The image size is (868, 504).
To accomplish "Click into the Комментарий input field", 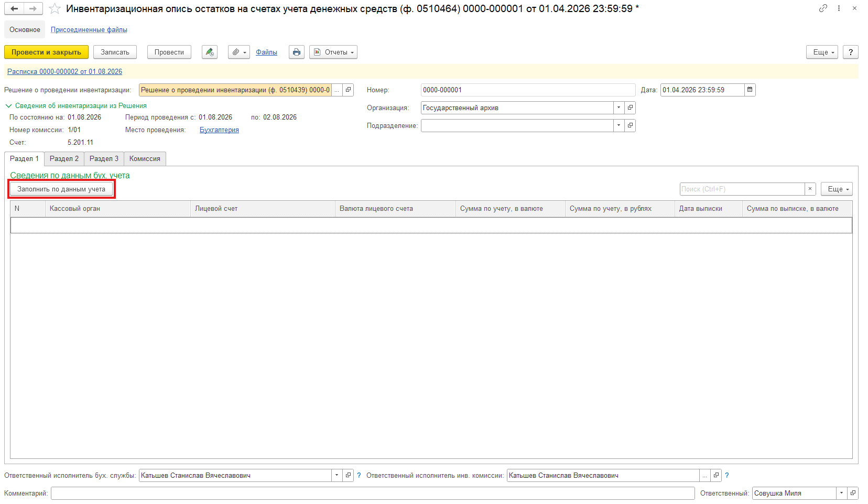I will pos(373,493).
